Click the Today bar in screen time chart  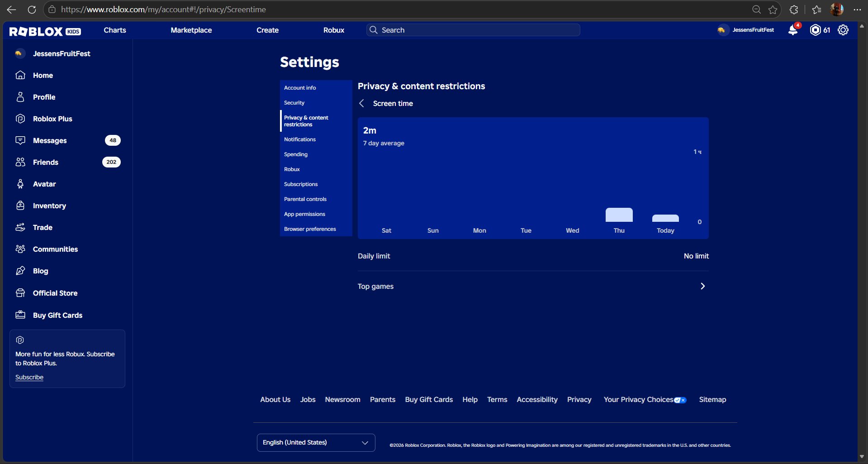pos(665,218)
